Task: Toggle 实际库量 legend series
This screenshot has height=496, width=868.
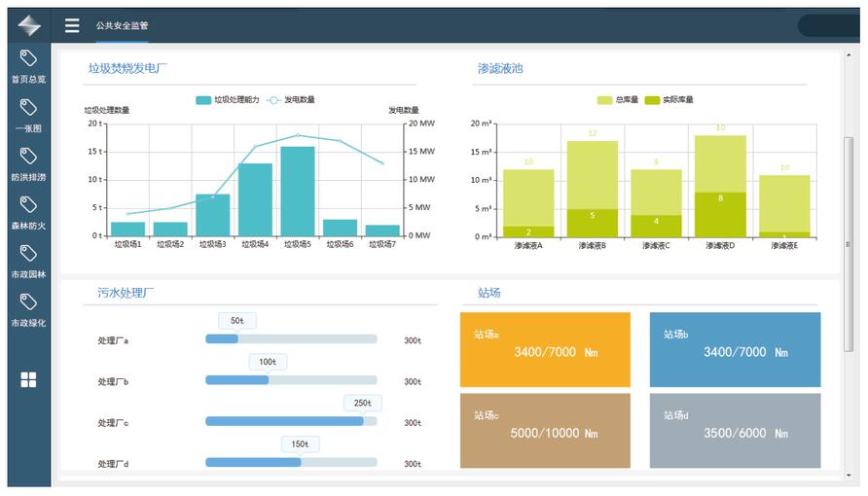Action: [x=669, y=99]
